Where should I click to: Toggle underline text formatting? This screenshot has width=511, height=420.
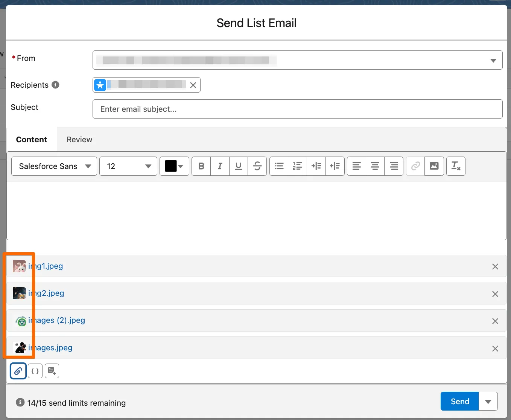(239, 166)
